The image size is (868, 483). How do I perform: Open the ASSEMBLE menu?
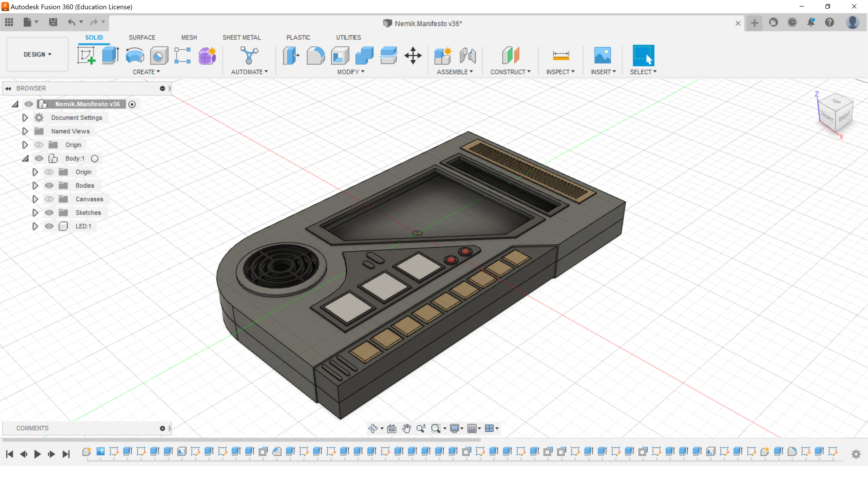(455, 72)
